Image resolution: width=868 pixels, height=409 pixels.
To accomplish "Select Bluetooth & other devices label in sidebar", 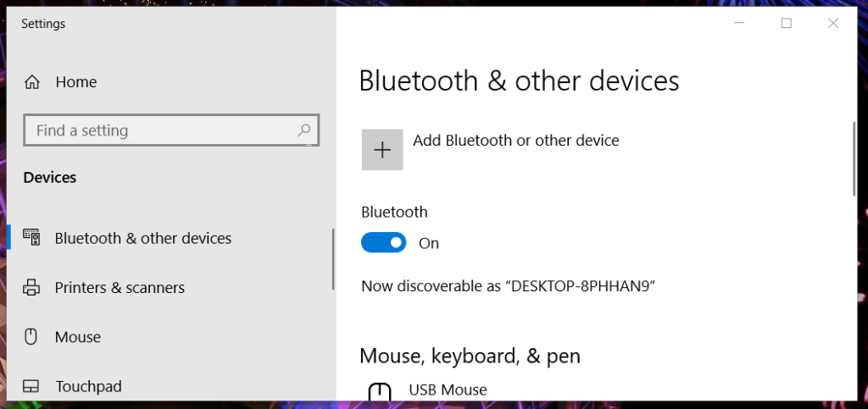I will [142, 238].
